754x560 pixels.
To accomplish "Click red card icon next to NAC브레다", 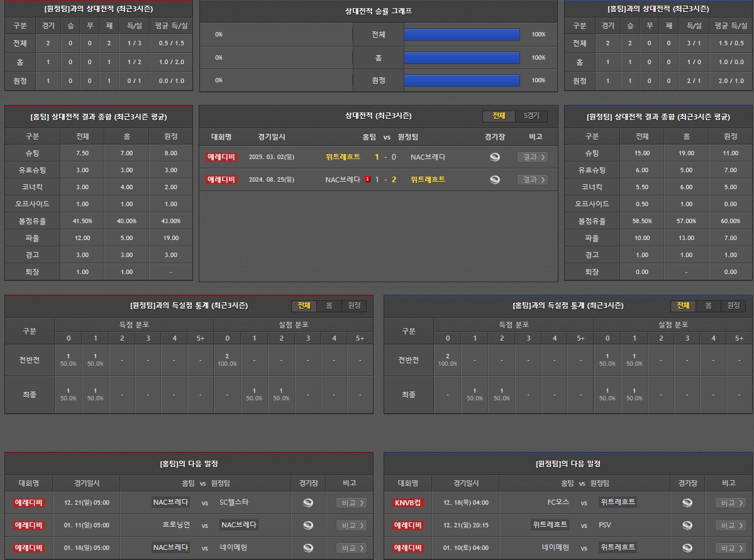I will click(x=367, y=180).
